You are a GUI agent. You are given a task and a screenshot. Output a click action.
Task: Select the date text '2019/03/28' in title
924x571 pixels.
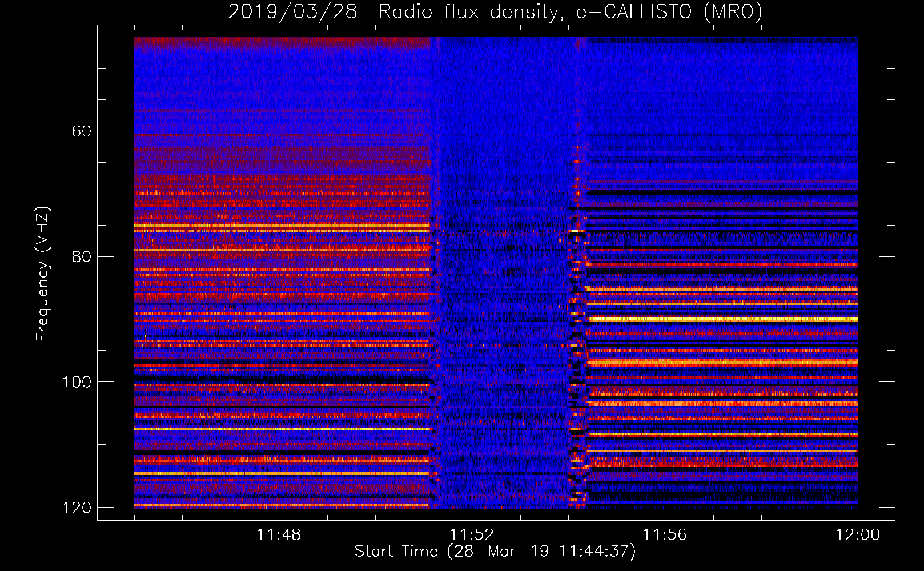pyautogui.click(x=293, y=12)
